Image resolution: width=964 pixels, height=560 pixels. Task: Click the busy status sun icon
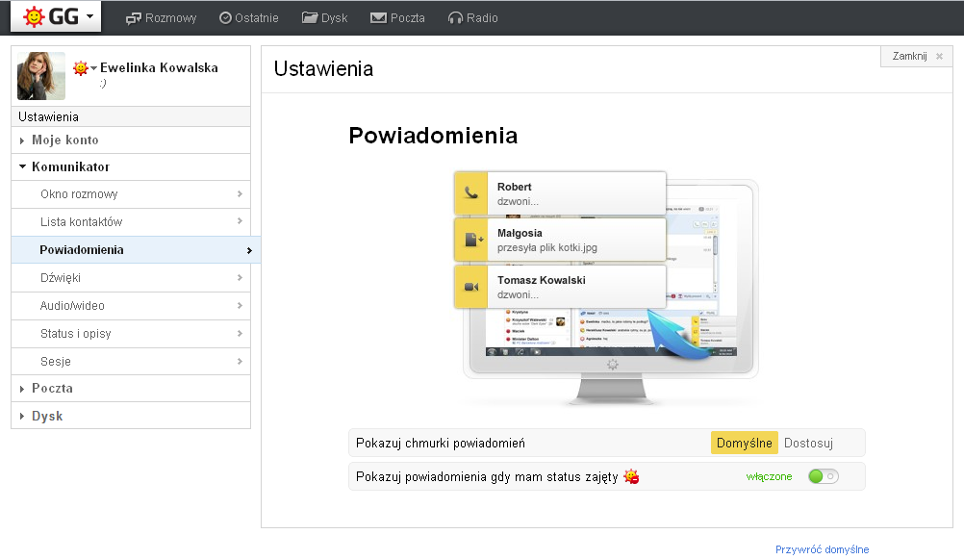631,476
